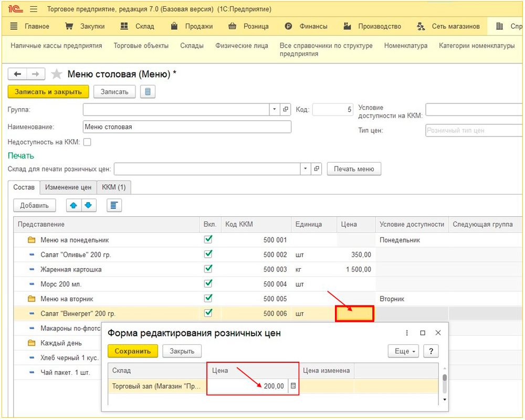Move row up with blue arrow
The height and width of the screenshot is (420, 525).
[73, 205]
